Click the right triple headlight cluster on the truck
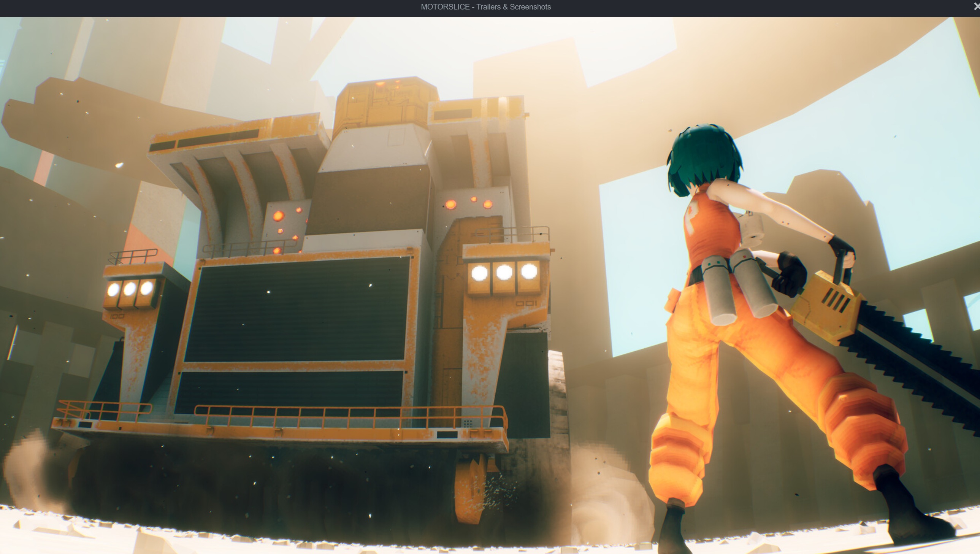 click(x=504, y=273)
